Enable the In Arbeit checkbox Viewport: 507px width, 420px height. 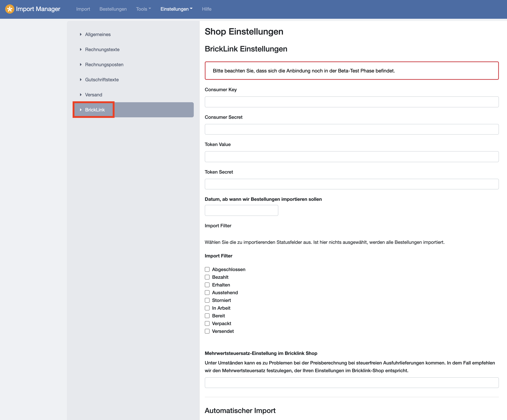coord(207,308)
